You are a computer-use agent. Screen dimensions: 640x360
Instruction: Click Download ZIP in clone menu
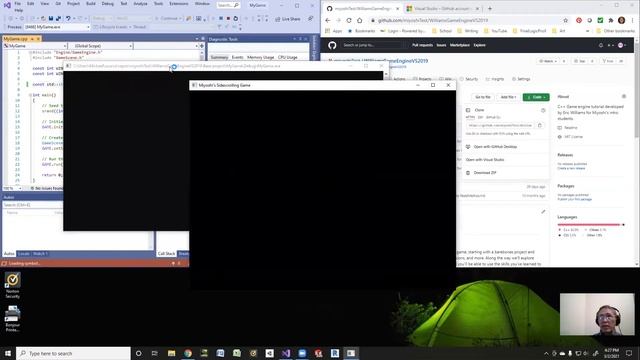tap(481, 173)
